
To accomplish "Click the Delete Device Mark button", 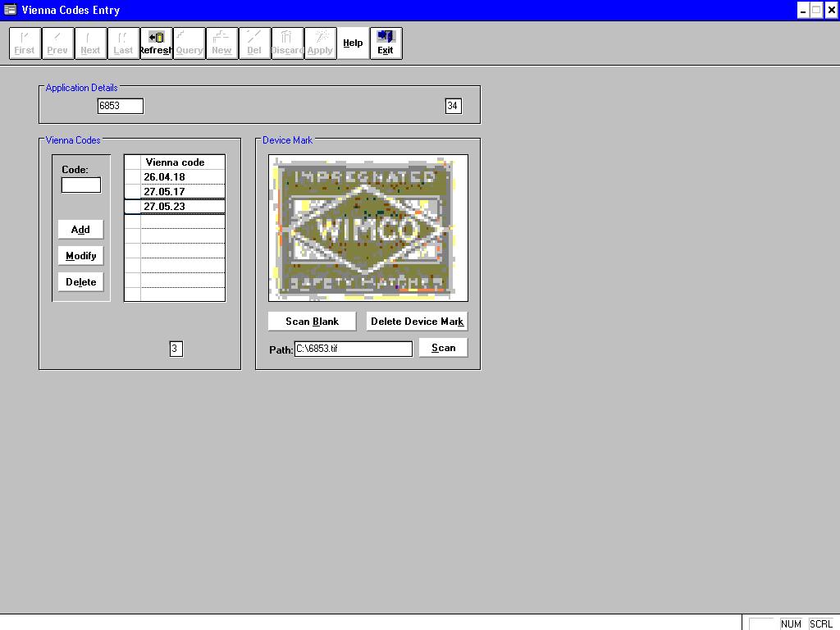I will (x=417, y=322).
